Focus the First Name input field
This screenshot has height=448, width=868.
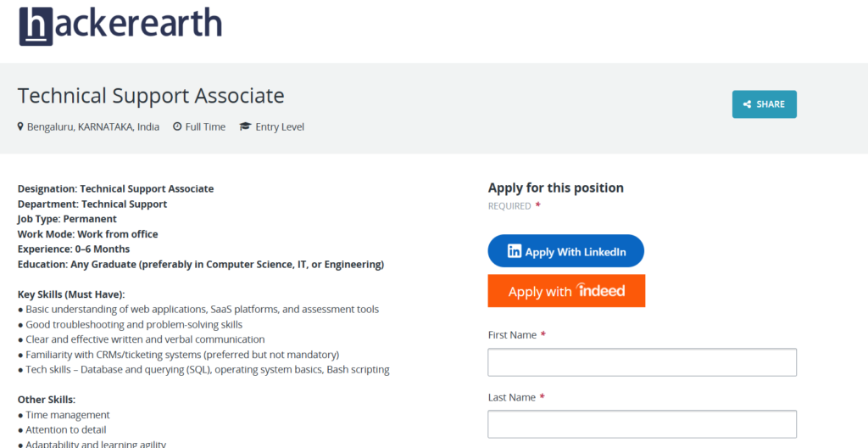pos(643,362)
